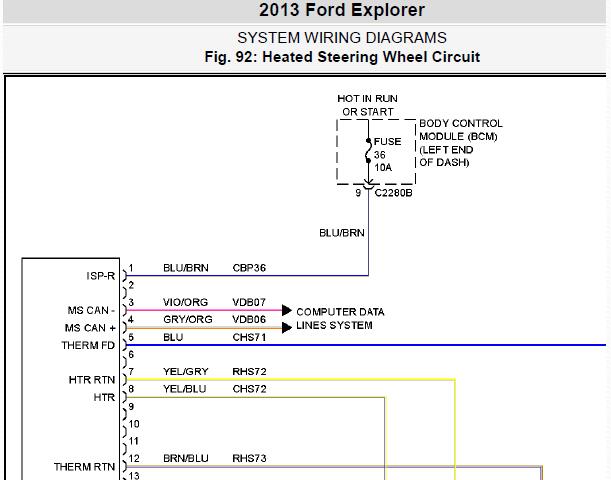
Task: Click 'Fig. 92: Heated Steering Wheel Circuit' caption
Action: point(342,57)
